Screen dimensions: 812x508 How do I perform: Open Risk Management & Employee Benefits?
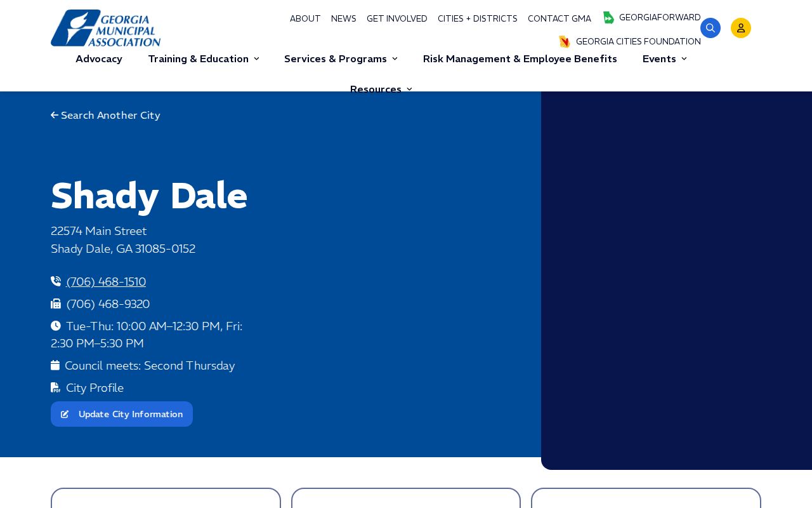pyautogui.click(x=520, y=59)
